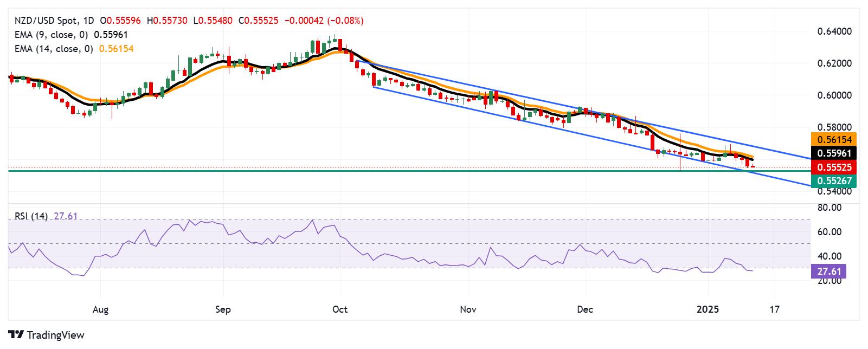This screenshot has height=349, width=868.
Task: Click the 0.64000 price scale label
Action: 835,31
